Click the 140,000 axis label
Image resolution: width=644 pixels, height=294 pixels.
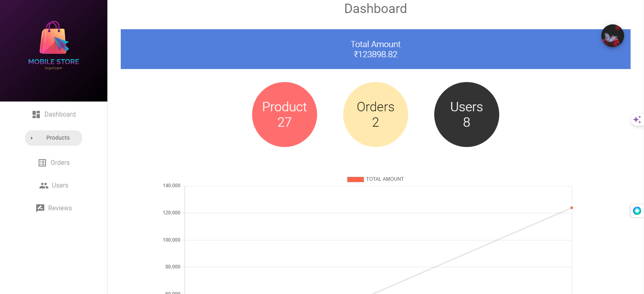tap(172, 186)
